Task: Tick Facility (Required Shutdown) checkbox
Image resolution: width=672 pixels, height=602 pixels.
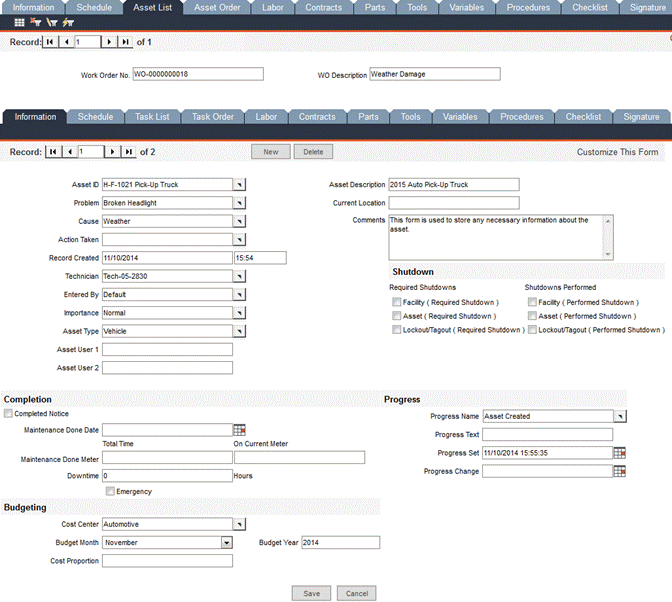Action: tap(397, 302)
